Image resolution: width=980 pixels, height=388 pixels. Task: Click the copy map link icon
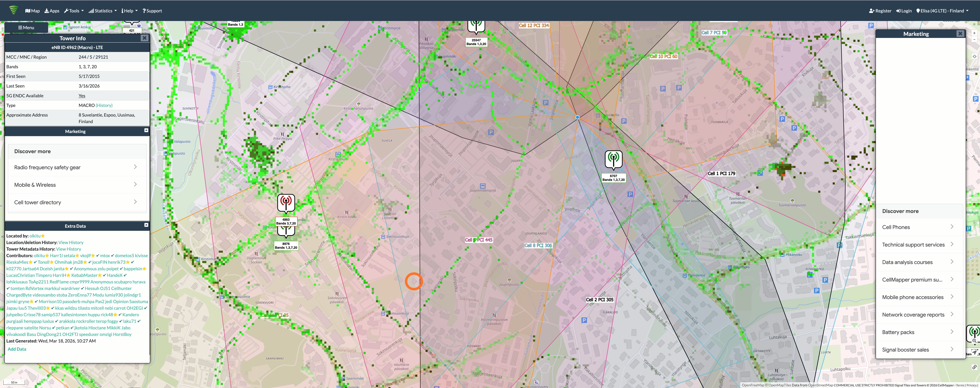tap(974, 367)
